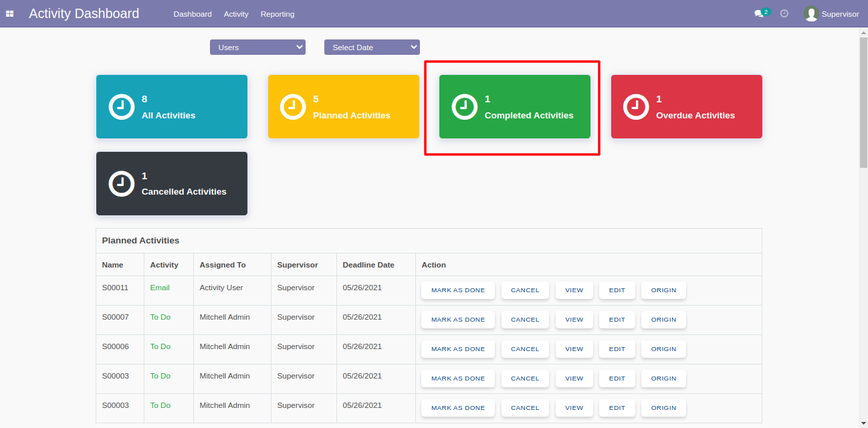Open the Reporting menu
The height and width of the screenshot is (428, 868).
point(278,14)
